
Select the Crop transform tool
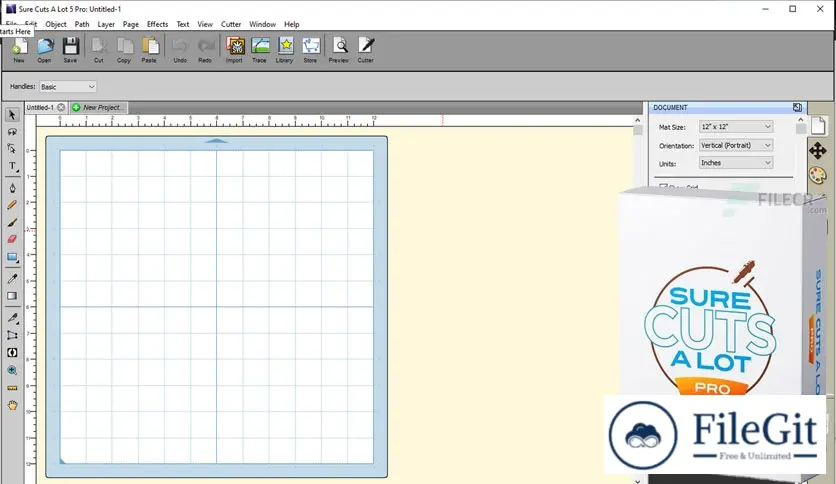12,335
